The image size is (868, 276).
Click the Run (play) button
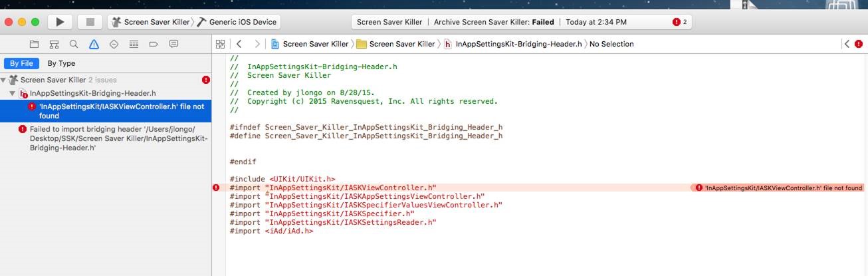coord(60,22)
